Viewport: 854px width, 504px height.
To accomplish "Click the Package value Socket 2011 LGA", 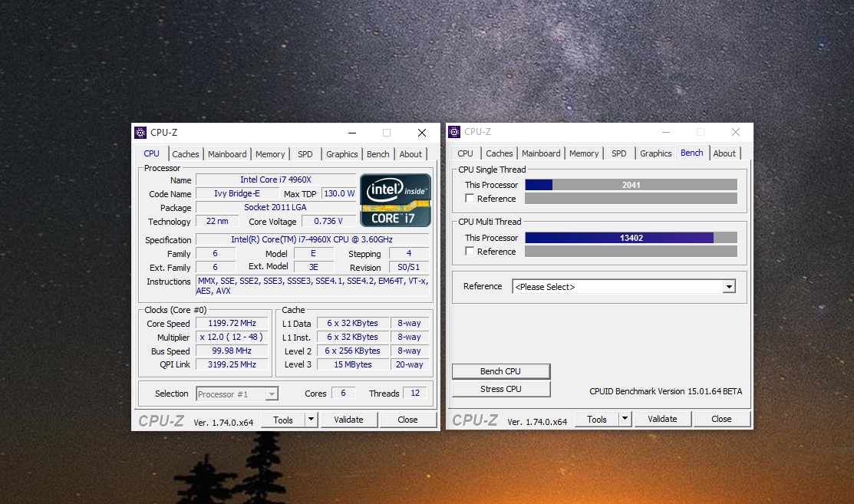I will click(275, 207).
